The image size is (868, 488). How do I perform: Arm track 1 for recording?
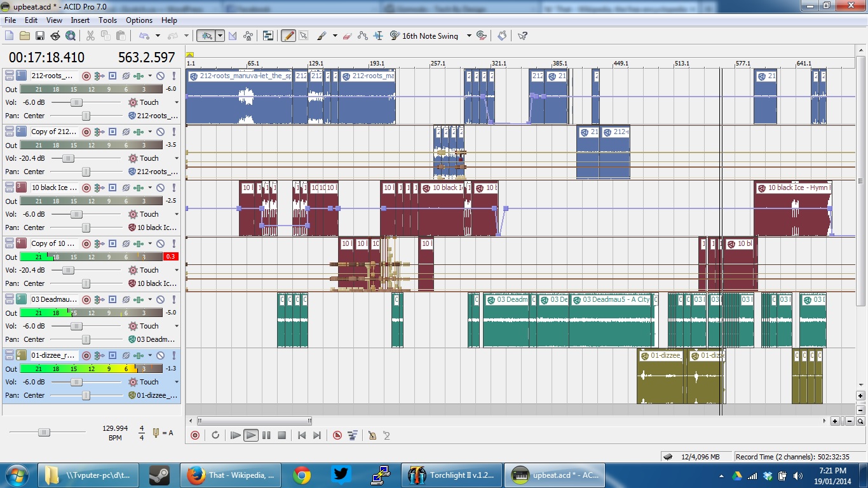86,76
